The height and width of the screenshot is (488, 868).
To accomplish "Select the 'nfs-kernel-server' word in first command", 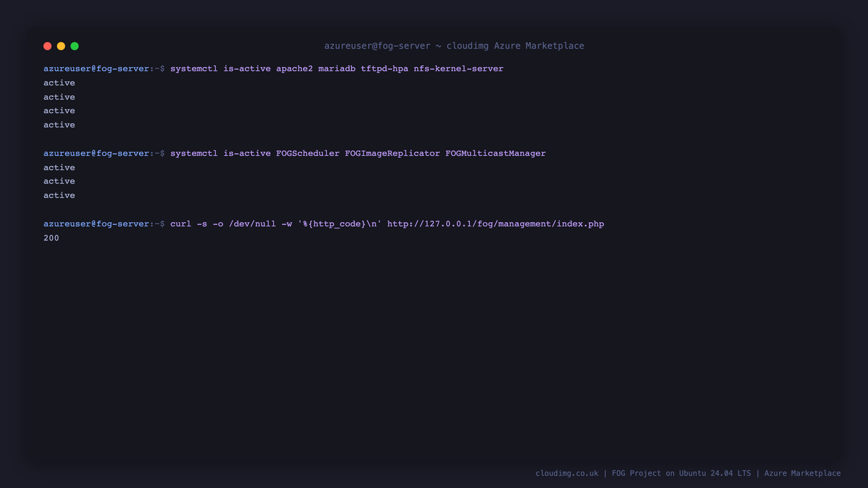I will click(x=458, y=68).
